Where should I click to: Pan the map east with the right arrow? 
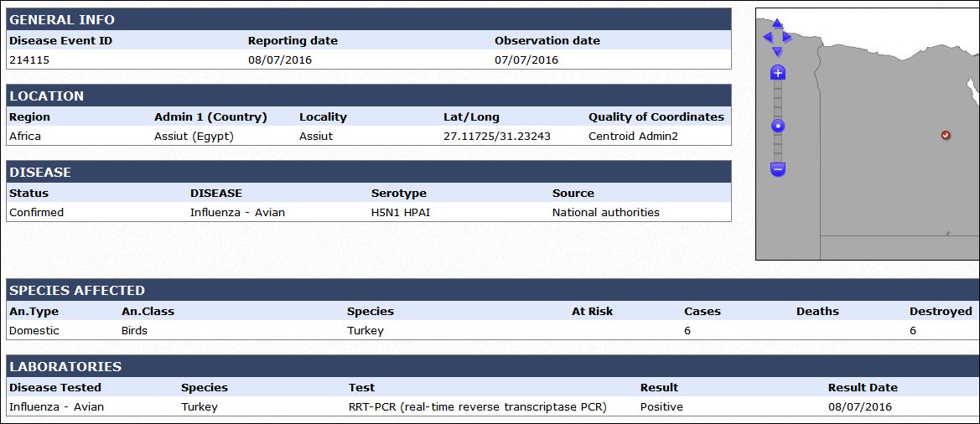coord(787,38)
